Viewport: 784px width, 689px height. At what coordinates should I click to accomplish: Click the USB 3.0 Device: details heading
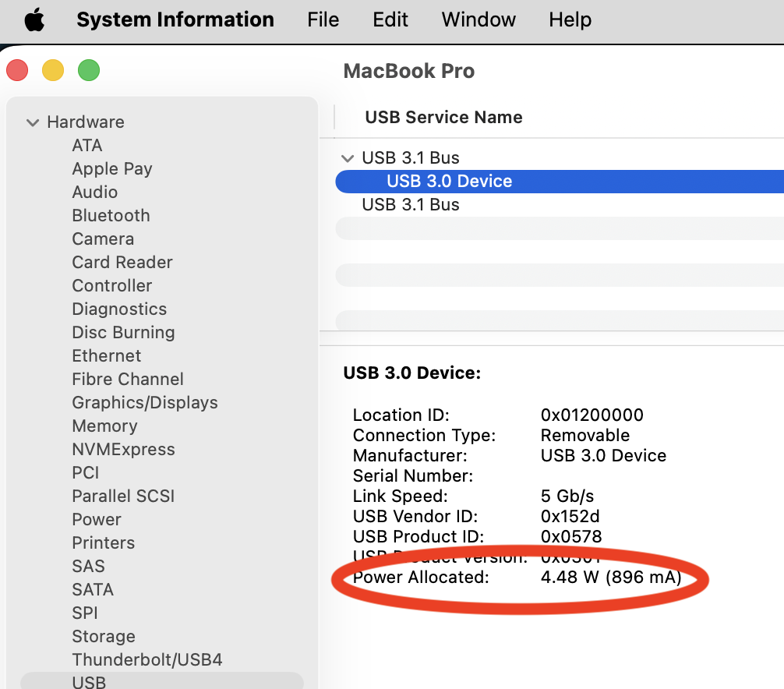point(412,373)
